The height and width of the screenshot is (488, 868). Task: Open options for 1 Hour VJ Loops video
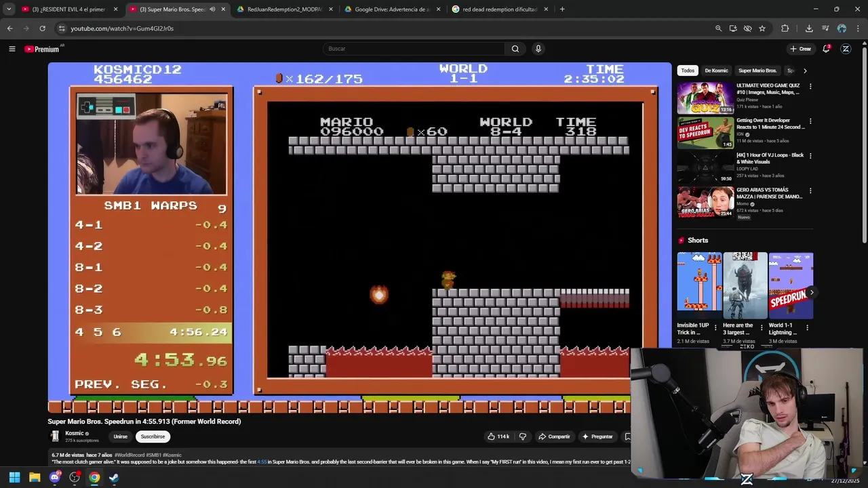[x=810, y=156]
